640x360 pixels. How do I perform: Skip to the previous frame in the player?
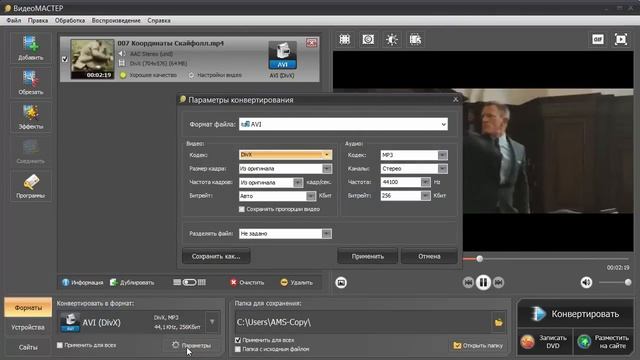tap(468, 282)
